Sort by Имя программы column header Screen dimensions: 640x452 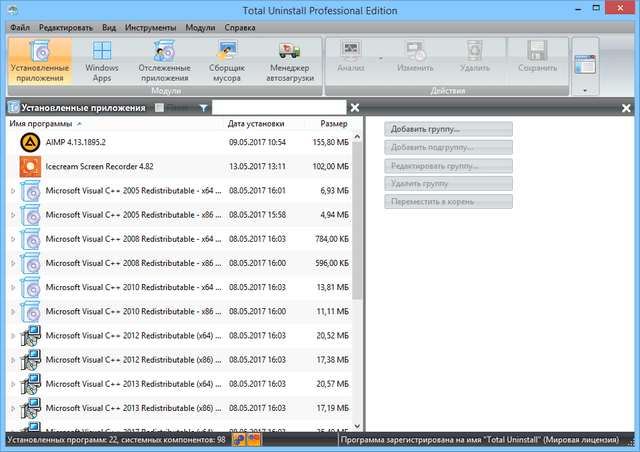tap(115, 123)
